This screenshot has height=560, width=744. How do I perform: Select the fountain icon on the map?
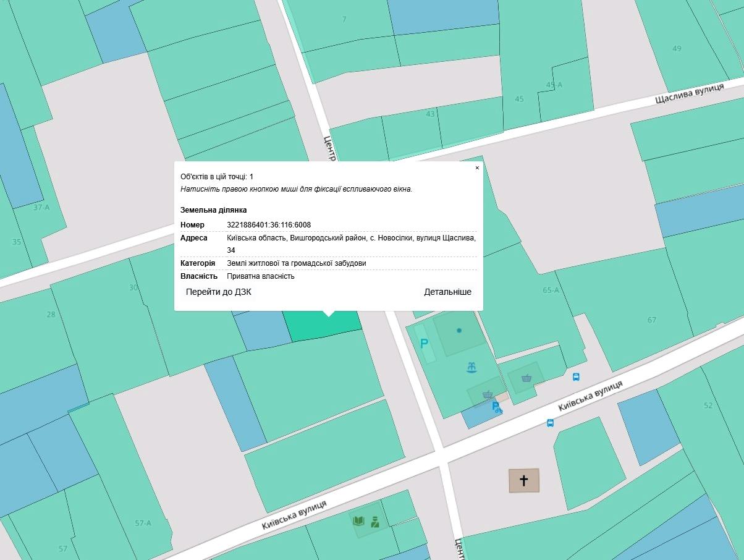coord(473,367)
